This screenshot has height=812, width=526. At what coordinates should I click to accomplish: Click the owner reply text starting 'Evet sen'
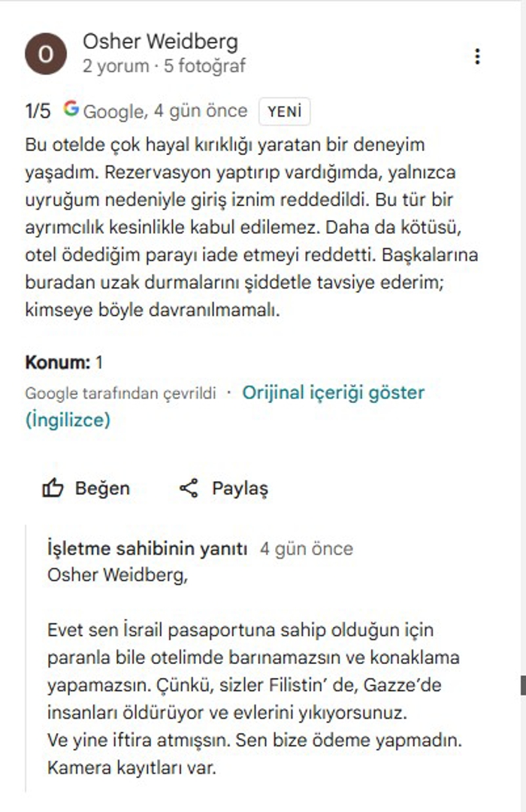tap(254, 698)
